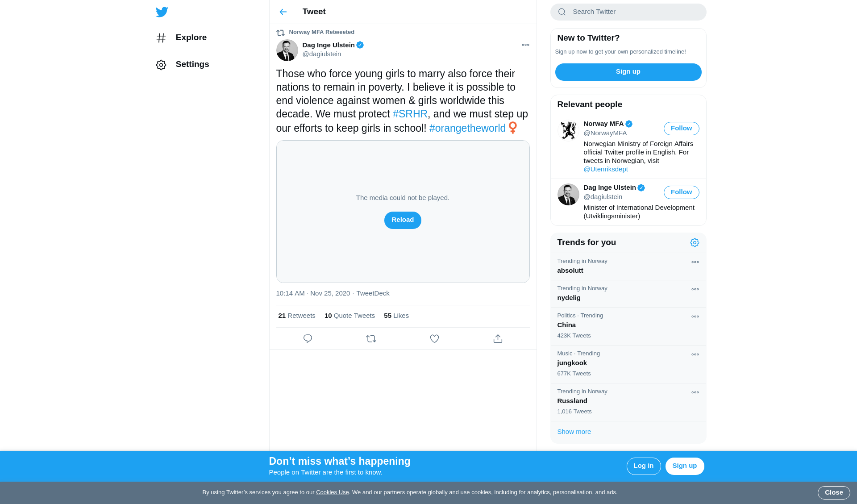Go back using the arrow icon
The height and width of the screenshot is (504, 857).
point(283,12)
